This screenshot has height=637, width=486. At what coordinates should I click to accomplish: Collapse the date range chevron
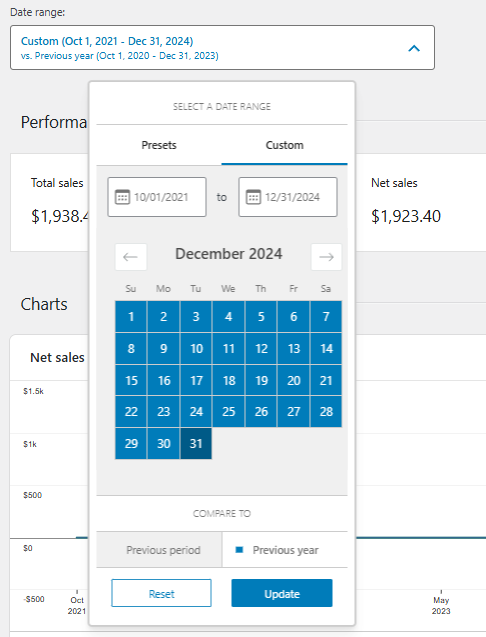coord(414,48)
